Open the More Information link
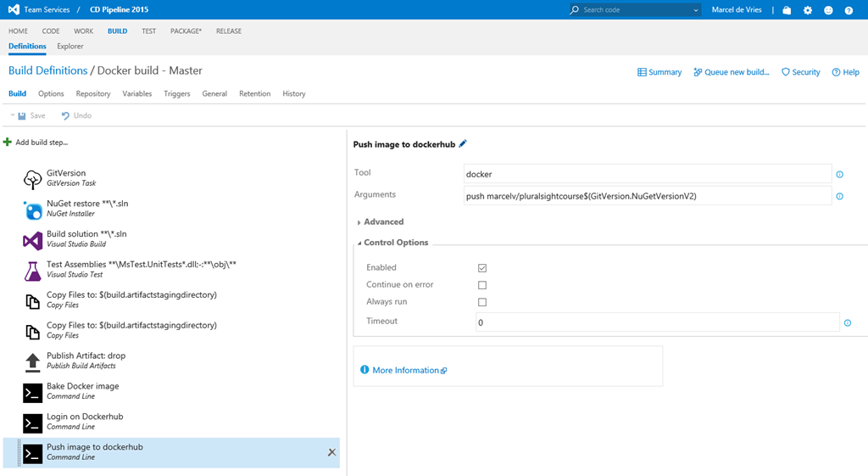Image resolution: width=868 pixels, height=476 pixels. tap(405, 371)
